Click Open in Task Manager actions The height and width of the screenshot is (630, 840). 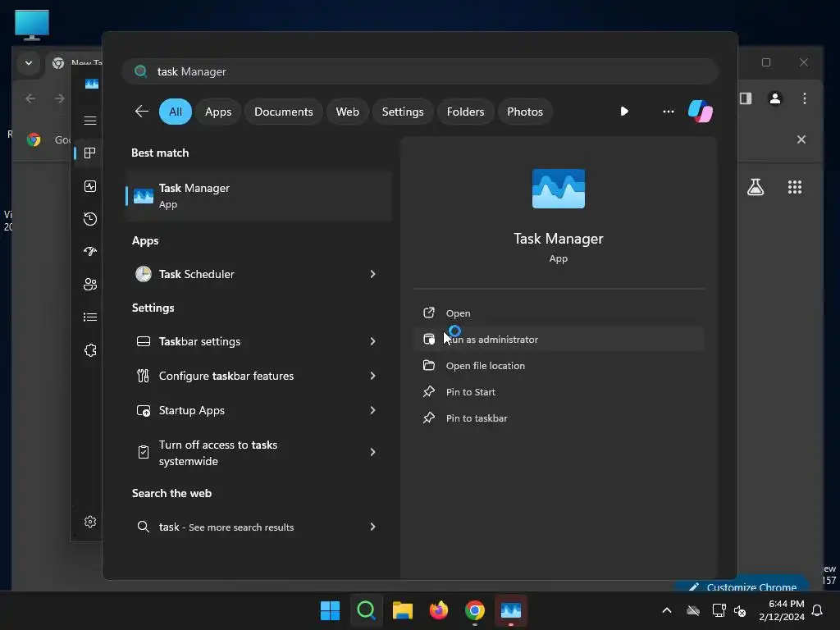558,313
